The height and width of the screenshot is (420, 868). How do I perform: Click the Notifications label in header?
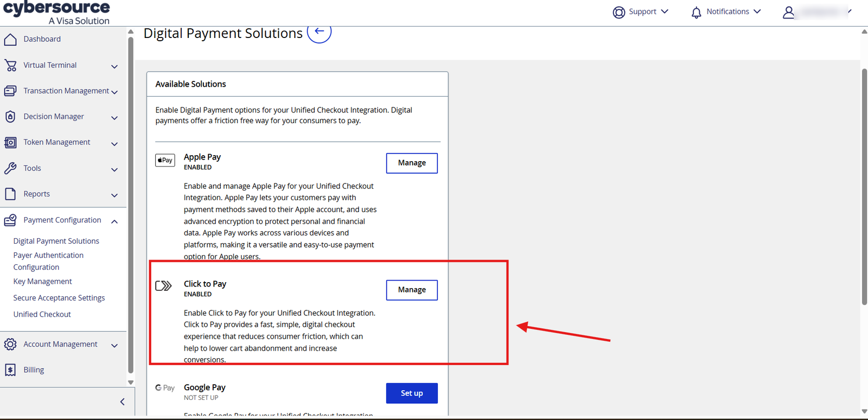coord(727,11)
